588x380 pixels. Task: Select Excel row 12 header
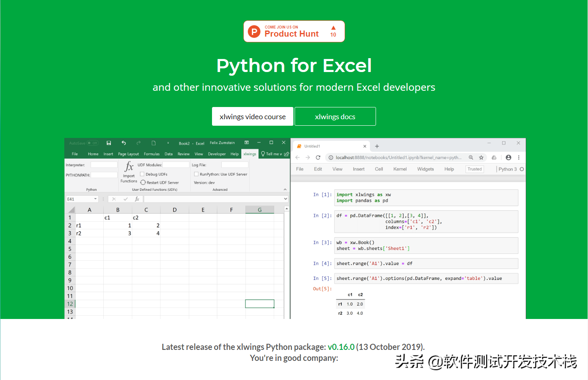[x=70, y=304]
